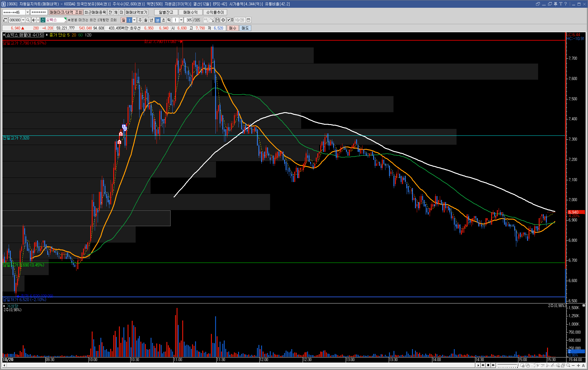Click the 매수 buy button
Image resolution: width=588 pixels, height=370 pixels.
coord(232,28)
